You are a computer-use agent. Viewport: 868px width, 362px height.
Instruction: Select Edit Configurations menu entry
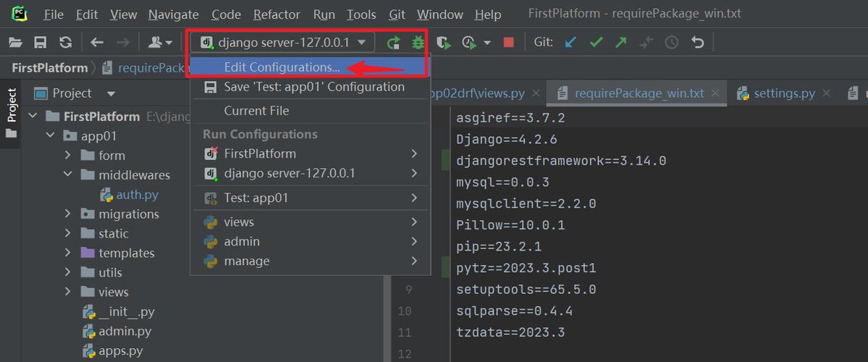pyautogui.click(x=282, y=67)
